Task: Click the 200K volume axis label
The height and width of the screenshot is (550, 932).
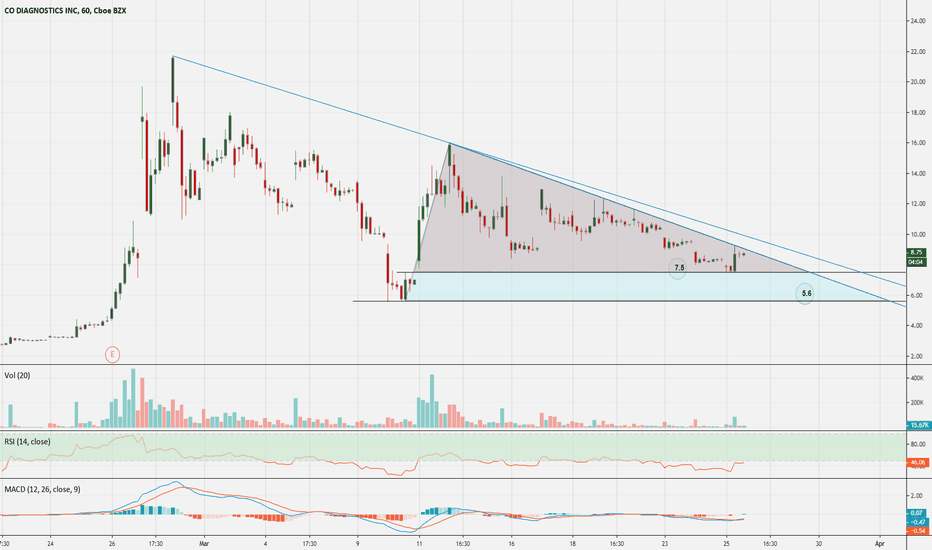Action: [x=918, y=403]
